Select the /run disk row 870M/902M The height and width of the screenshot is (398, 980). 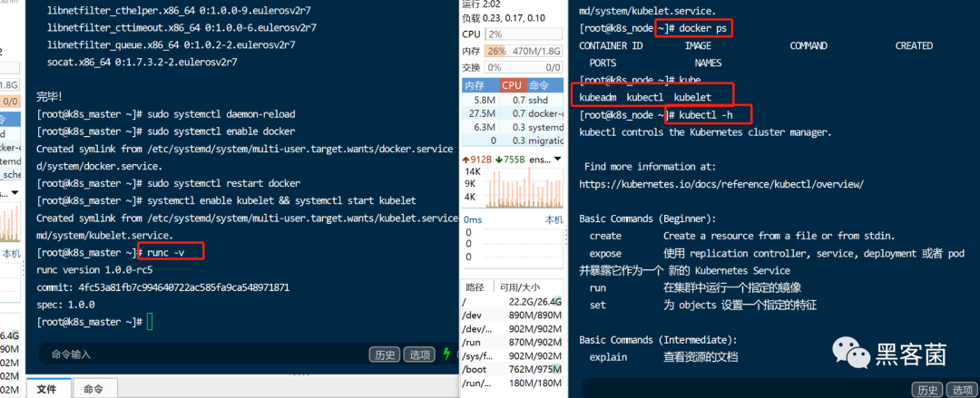point(513,343)
